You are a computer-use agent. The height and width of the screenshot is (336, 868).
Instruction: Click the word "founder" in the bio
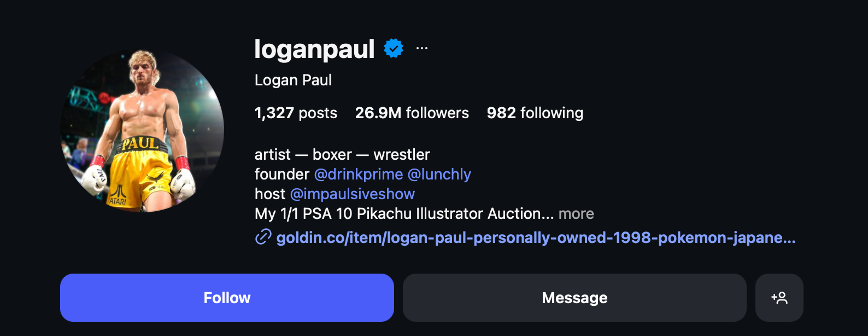point(282,174)
